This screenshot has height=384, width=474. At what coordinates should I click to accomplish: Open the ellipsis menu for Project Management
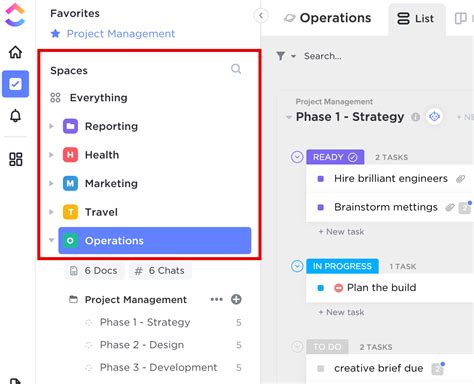(217, 299)
